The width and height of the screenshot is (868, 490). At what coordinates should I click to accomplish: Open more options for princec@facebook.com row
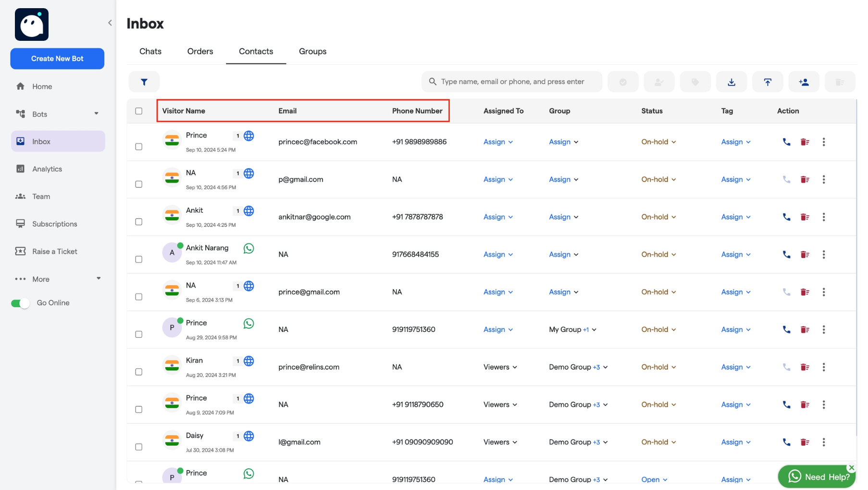click(x=823, y=142)
